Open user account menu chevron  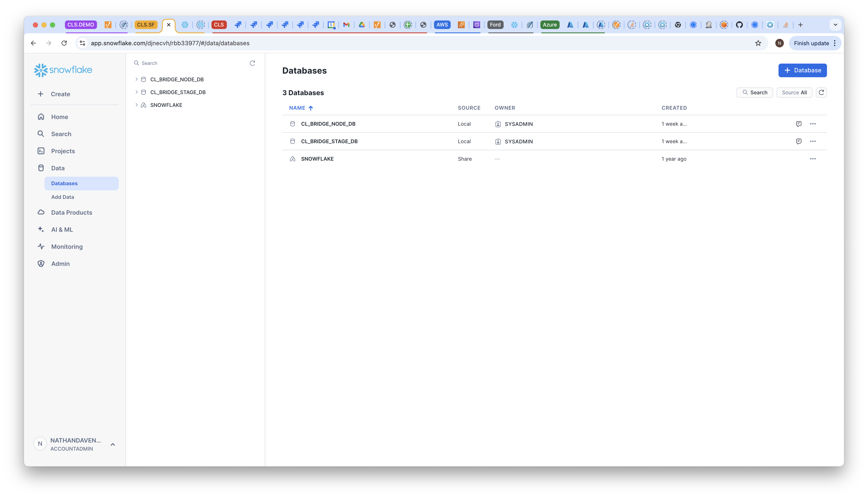[113, 444]
